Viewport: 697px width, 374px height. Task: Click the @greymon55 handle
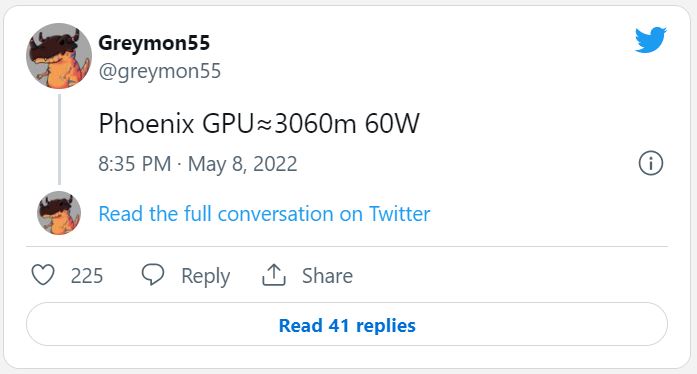pyautogui.click(x=160, y=71)
